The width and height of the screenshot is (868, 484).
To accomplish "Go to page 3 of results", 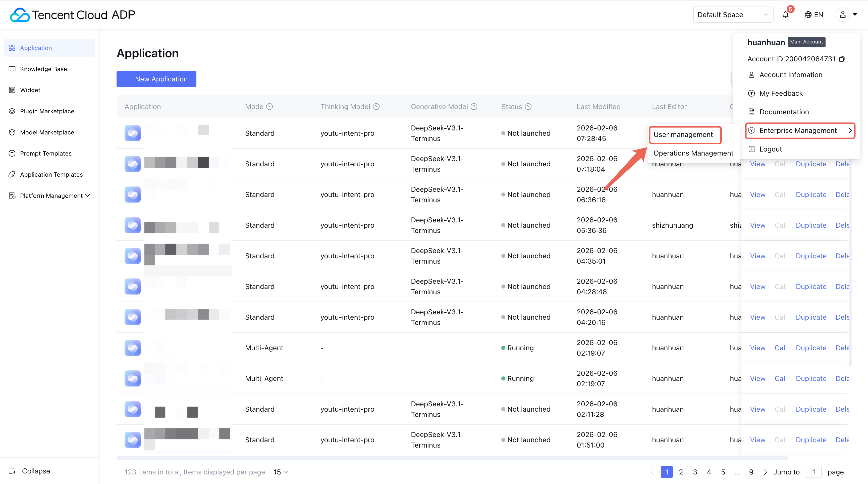I will pos(695,472).
